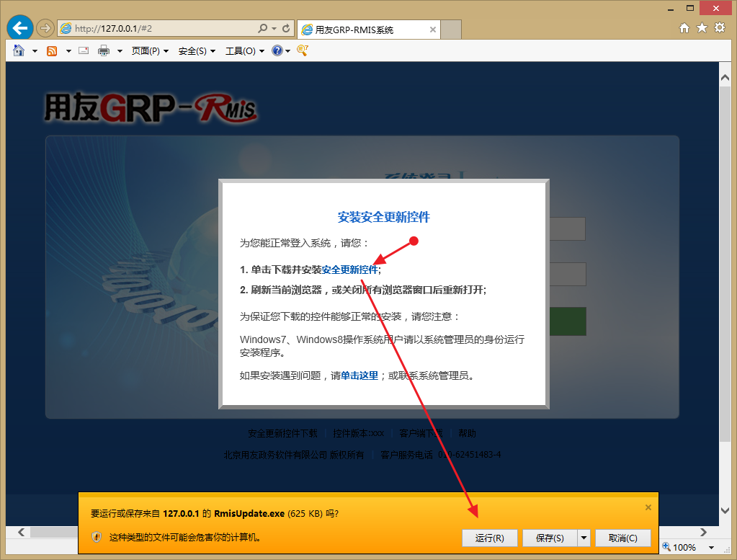
Task: Click the RmisUpdate.exe file name text
Action: [249, 513]
